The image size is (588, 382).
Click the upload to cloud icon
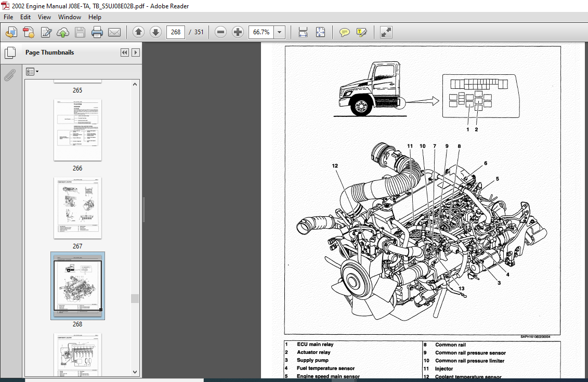pyautogui.click(x=63, y=32)
